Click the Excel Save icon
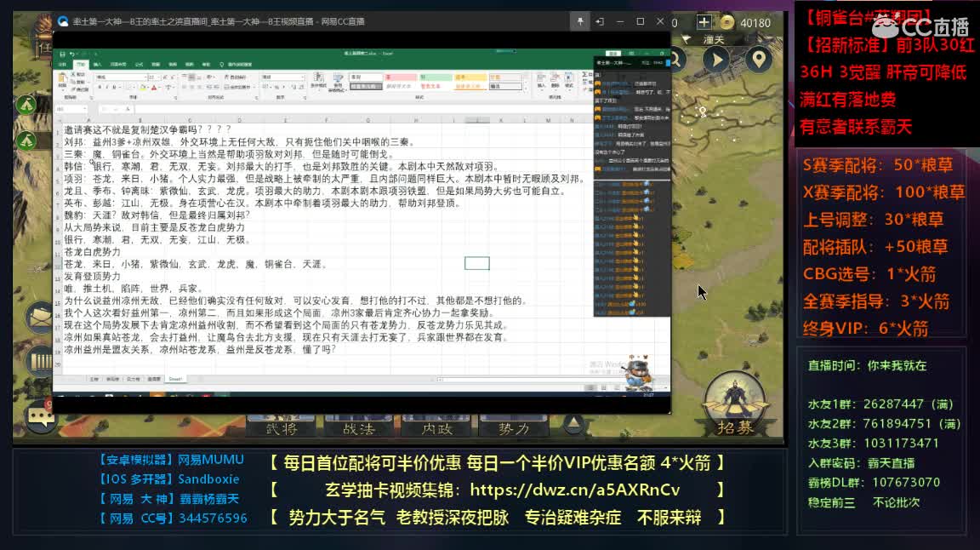 tap(62, 54)
